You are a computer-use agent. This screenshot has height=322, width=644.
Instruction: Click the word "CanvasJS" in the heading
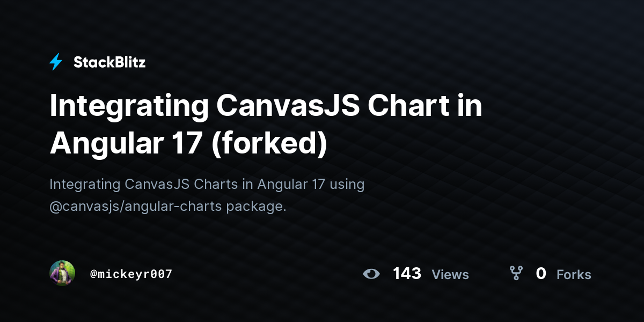point(287,106)
